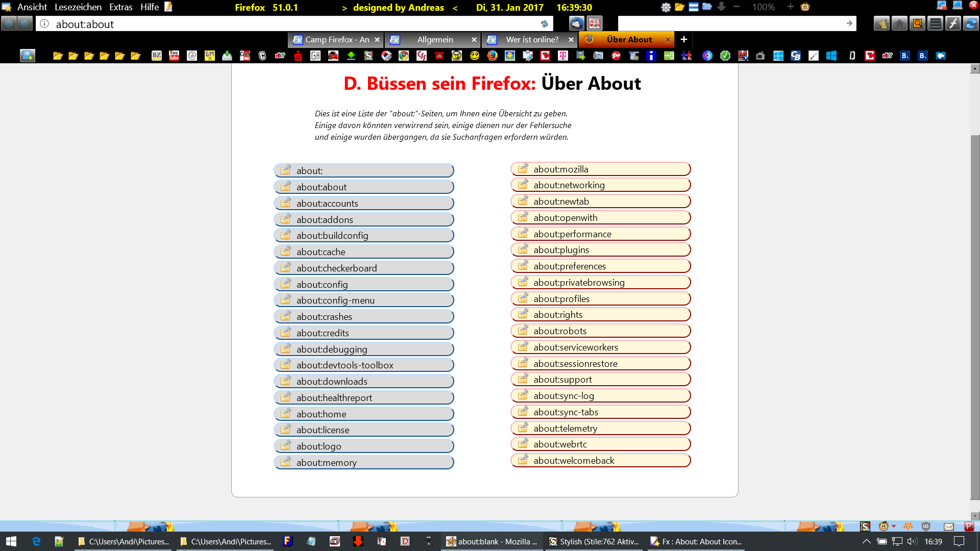Open the about:config link
This screenshot has width=980, height=551.
pos(322,284)
